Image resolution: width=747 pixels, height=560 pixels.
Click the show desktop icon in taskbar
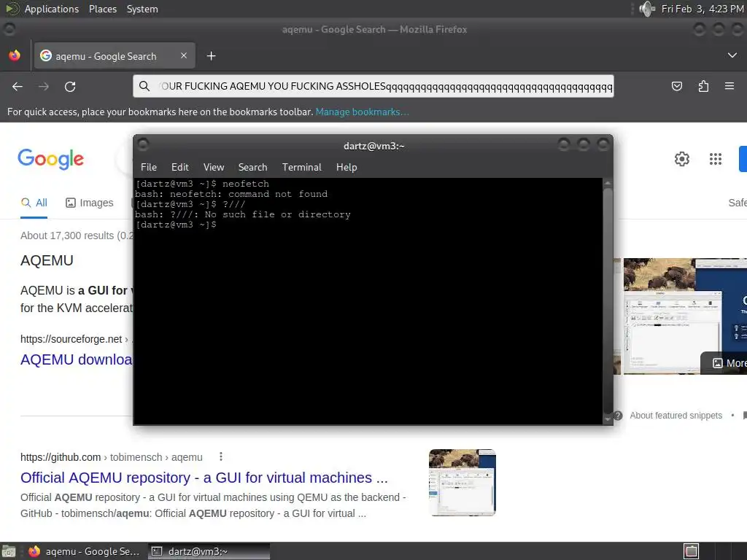9,551
